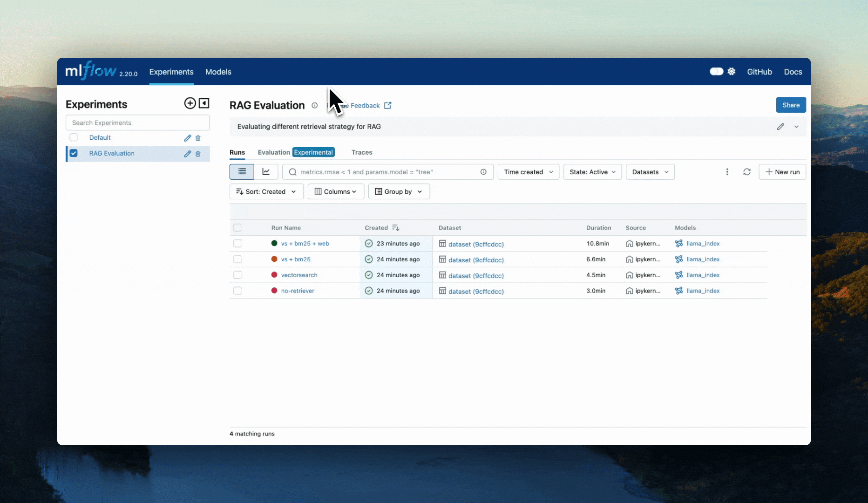This screenshot has height=503, width=868.
Task: Refresh the runs list
Action: pyautogui.click(x=747, y=172)
